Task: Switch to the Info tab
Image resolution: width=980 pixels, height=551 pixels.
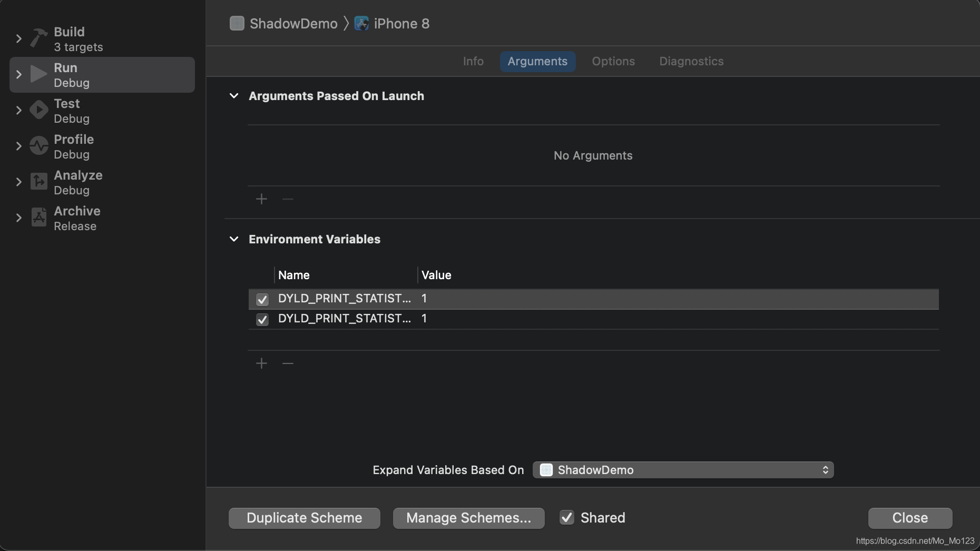Action: [473, 62]
